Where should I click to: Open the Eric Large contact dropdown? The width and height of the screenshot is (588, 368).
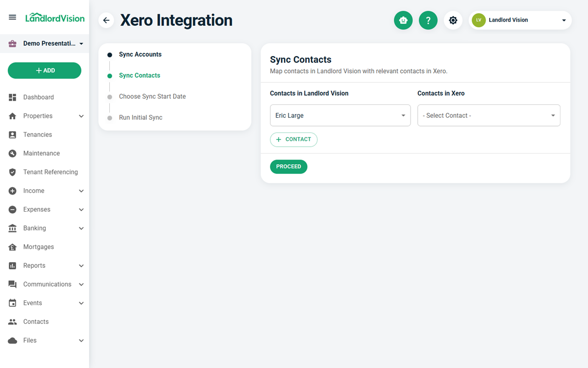[340, 115]
